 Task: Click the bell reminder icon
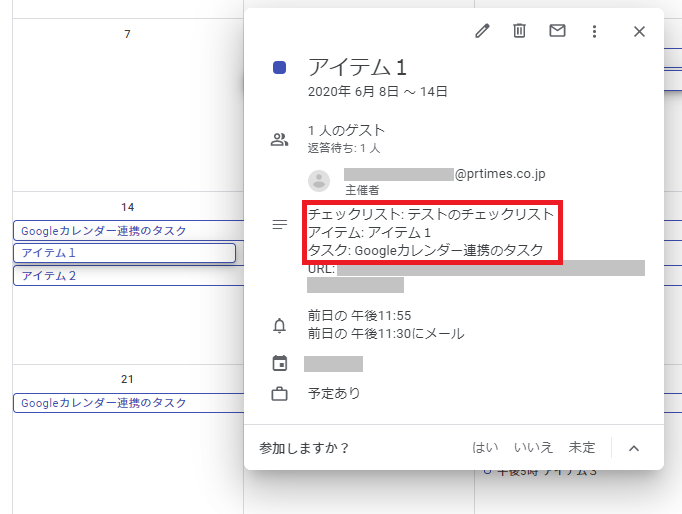tap(279, 325)
